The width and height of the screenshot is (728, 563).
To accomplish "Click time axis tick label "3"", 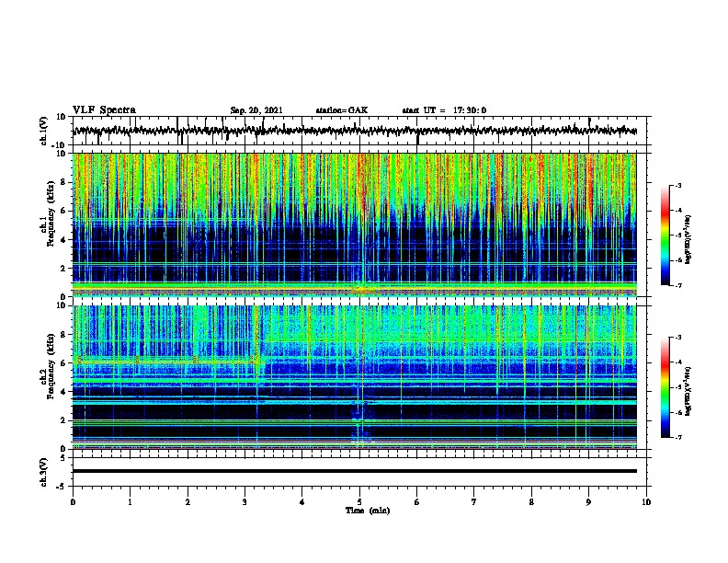I will (245, 501).
